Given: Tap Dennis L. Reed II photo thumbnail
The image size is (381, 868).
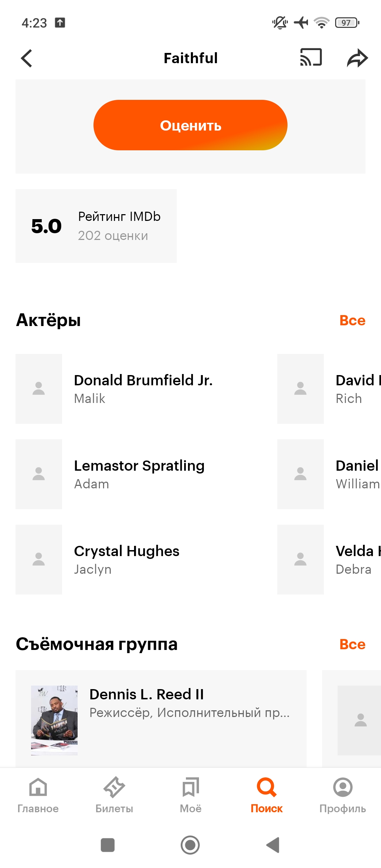Looking at the screenshot, I should click(x=54, y=720).
